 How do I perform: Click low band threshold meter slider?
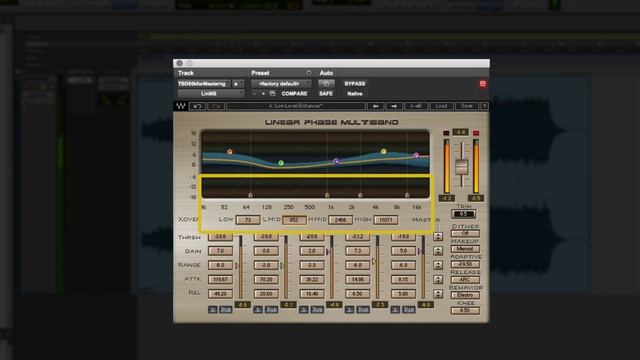240,267
